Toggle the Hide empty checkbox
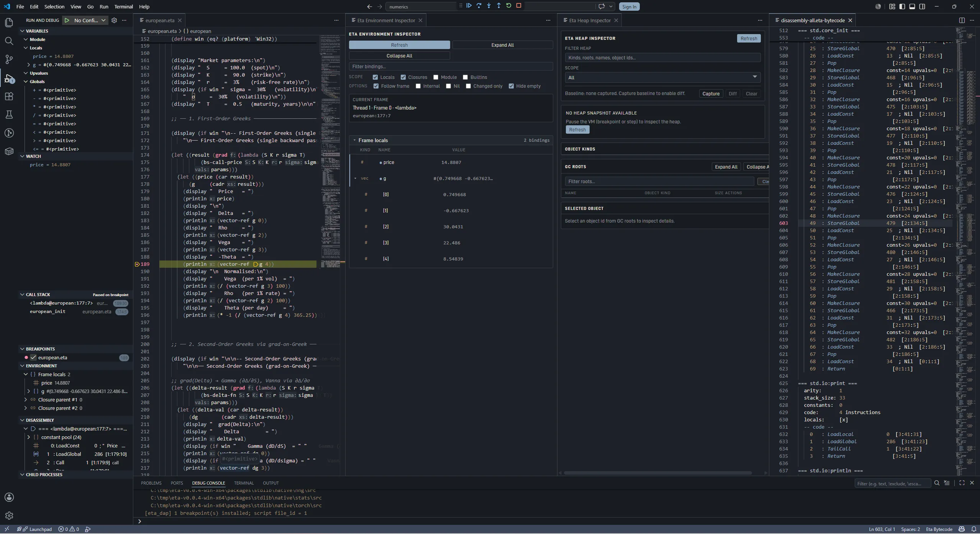980x534 pixels. pyautogui.click(x=511, y=86)
